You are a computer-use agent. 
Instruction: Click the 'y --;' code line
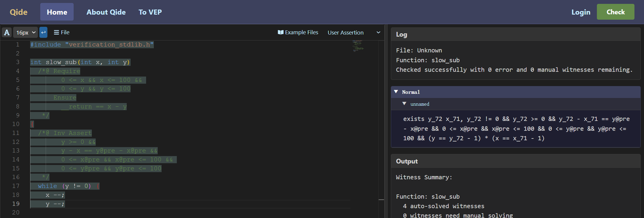[55, 204]
